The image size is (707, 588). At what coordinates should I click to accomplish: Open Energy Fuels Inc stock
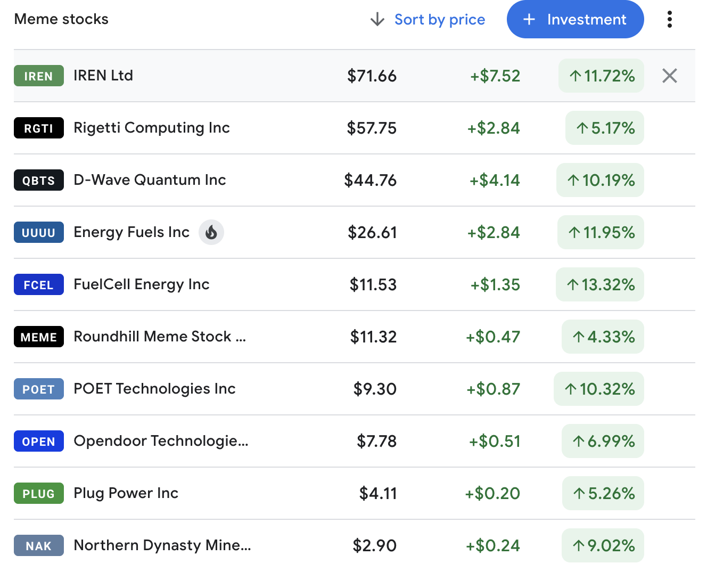click(x=131, y=232)
